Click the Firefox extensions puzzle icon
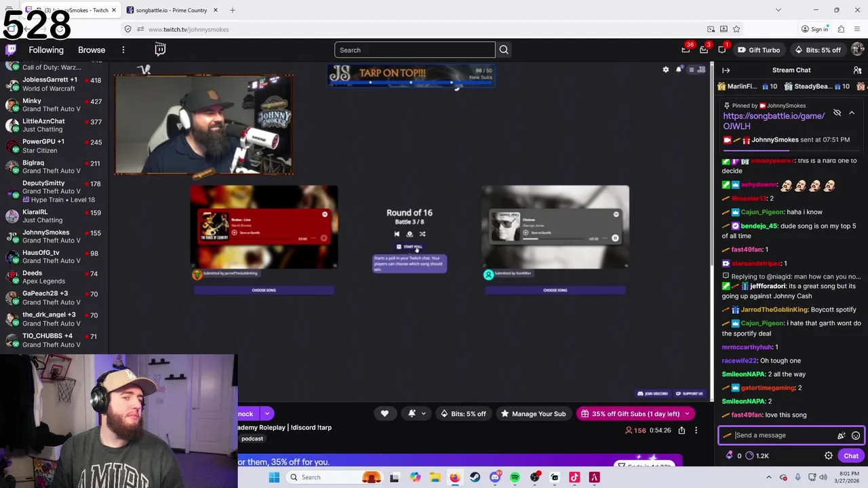Screen dimensions: 868x488 click(841, 29)
